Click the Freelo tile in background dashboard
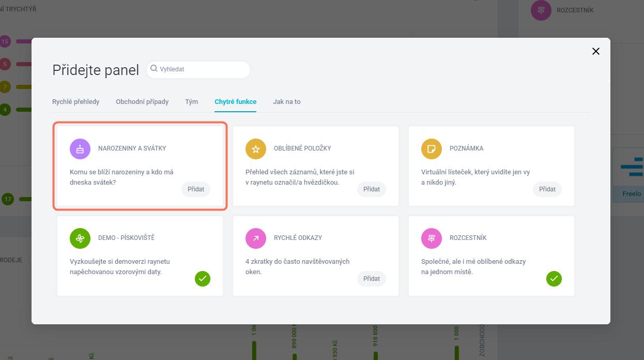The height and width of the screenshot is (360, 644). click(628, 175)
